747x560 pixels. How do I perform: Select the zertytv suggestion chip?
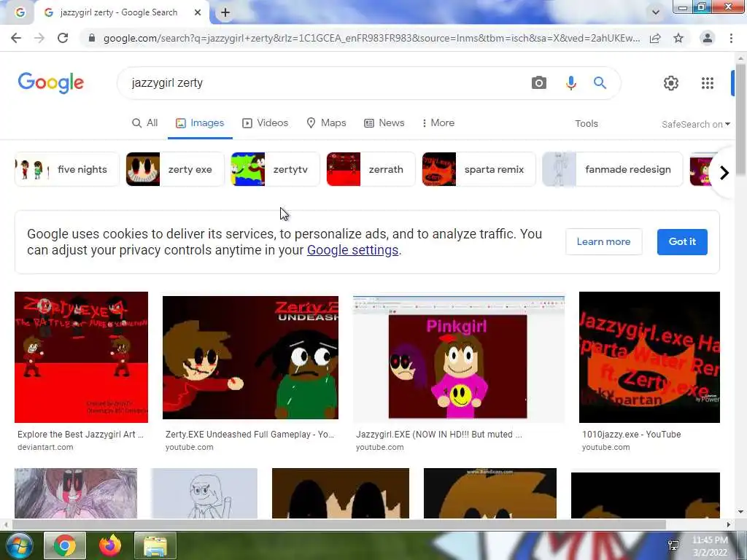tap(275, 169)
